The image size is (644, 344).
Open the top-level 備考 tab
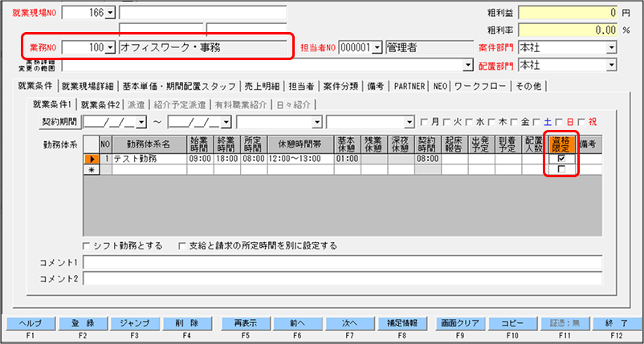click(x=377, y=86)
